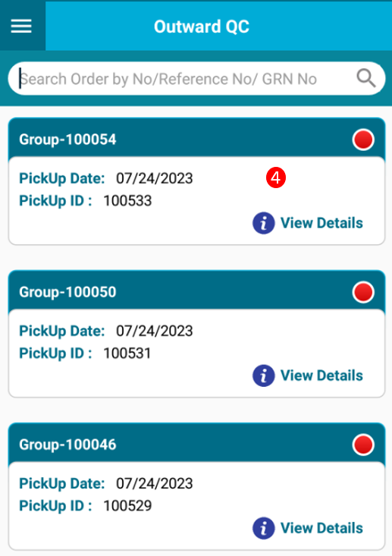Screen dimensions: 392x556
Task: Select the Group-100050 card header
Action: click(x=196, y=291)
